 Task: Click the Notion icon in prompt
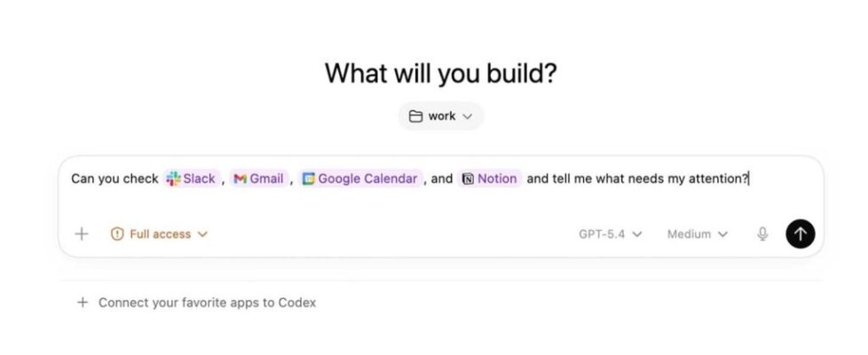coord(468,178)
